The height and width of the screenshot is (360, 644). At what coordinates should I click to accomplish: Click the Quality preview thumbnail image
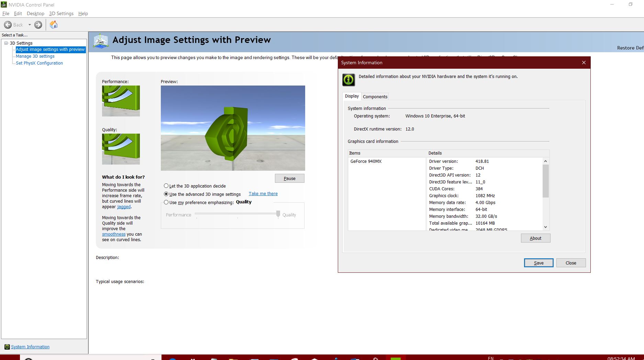coord(121,149)
